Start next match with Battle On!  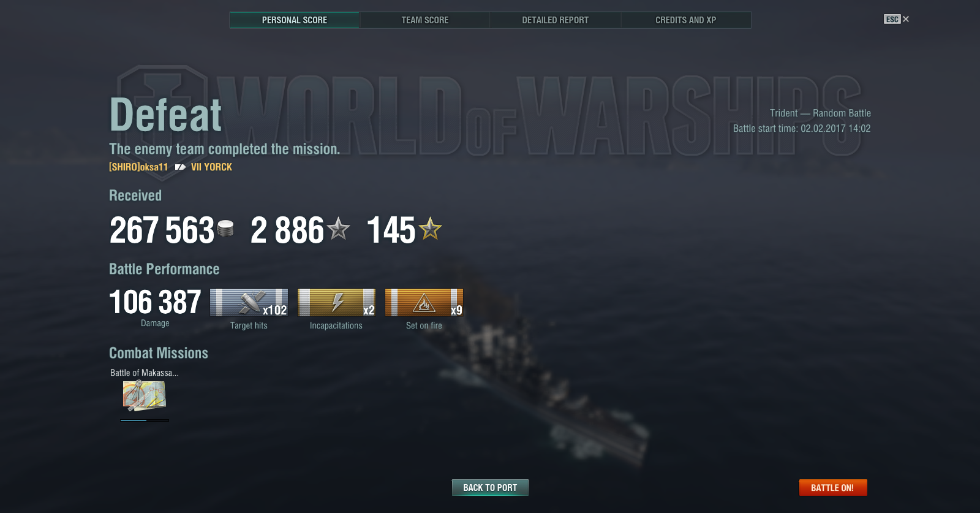(833, 487)
